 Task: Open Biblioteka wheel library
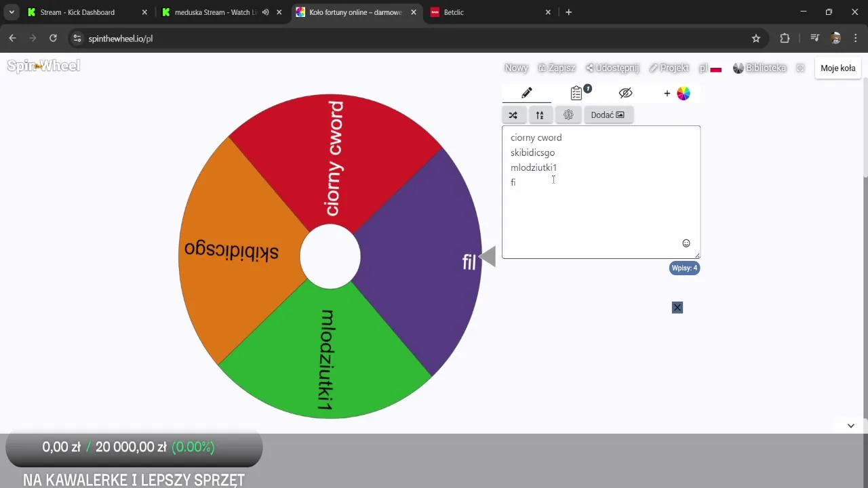759,68
